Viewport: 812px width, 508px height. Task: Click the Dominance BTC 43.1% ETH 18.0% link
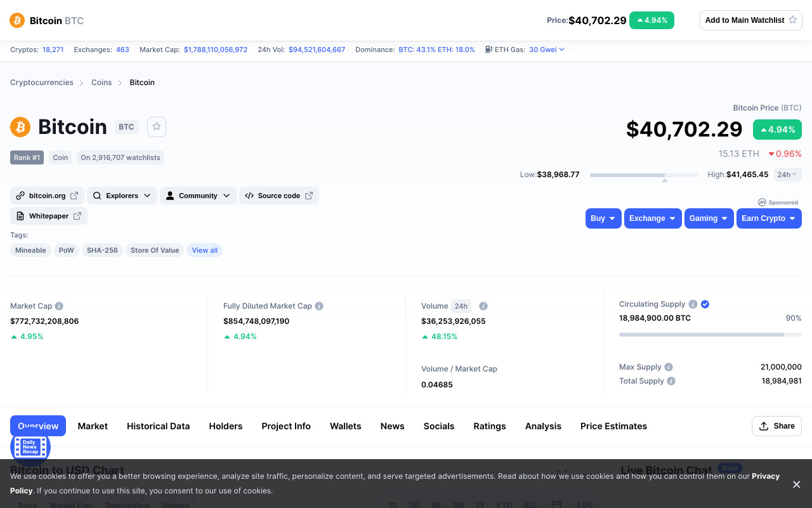pos(436,50)
